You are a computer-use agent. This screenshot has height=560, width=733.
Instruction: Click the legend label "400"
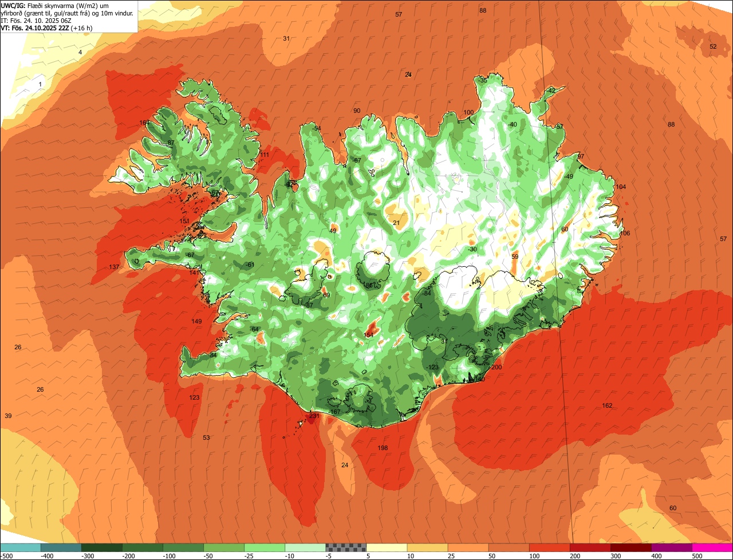click(x=656, y=555)
